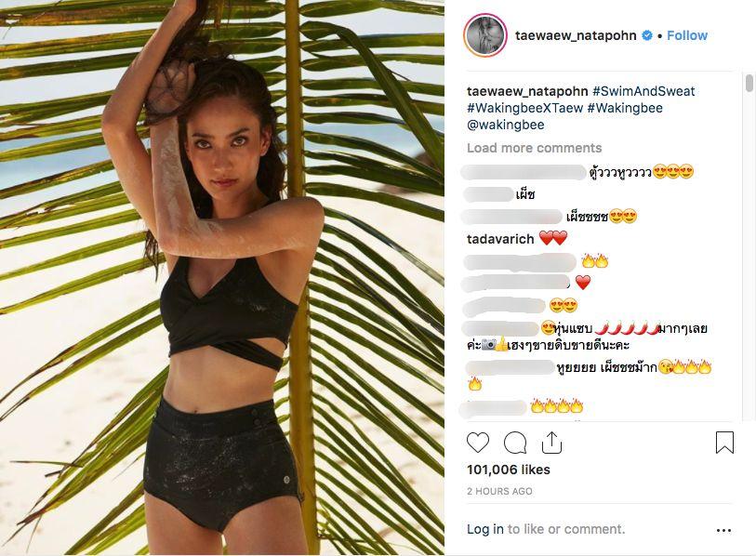Click the Log in link
The height and width of the screenshot is (556, 756).
(x=485, y=529)
